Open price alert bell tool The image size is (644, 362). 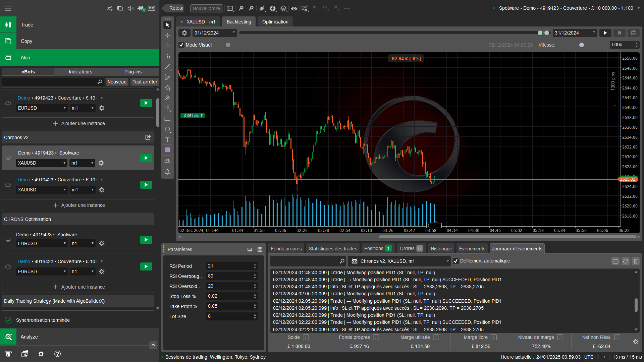[x=167, y=172]
